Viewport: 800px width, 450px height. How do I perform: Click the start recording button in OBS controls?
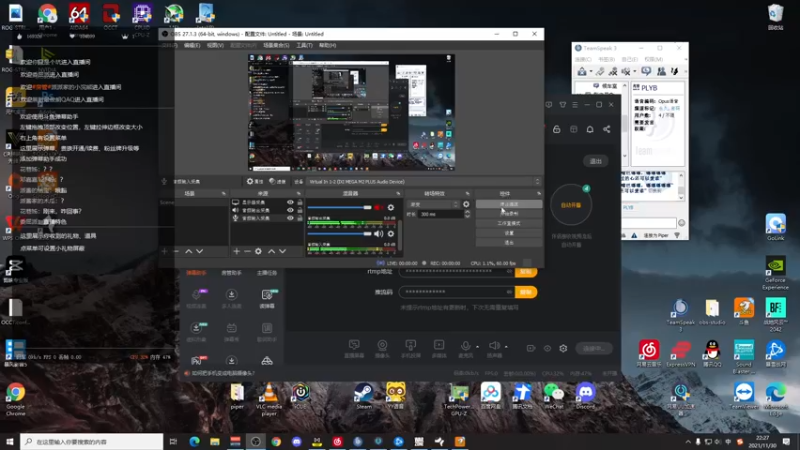point(509,214)
